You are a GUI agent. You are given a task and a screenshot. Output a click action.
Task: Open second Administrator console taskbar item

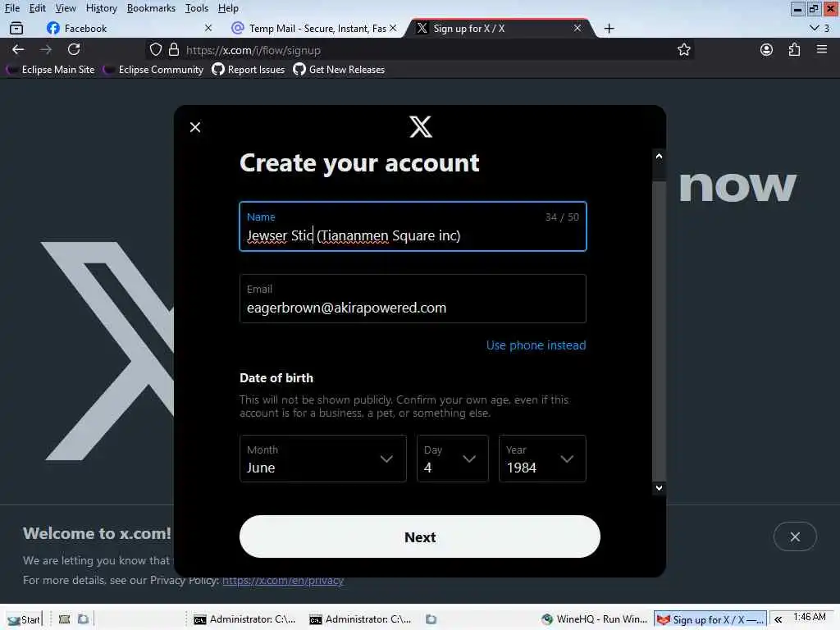tap(360, 620)
